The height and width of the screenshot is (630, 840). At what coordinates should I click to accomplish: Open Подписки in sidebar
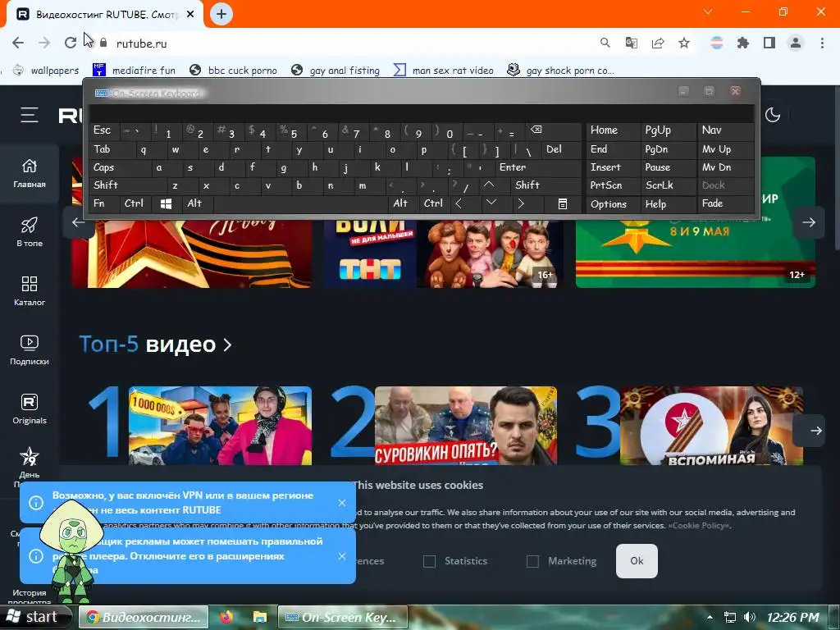[30, 350]
